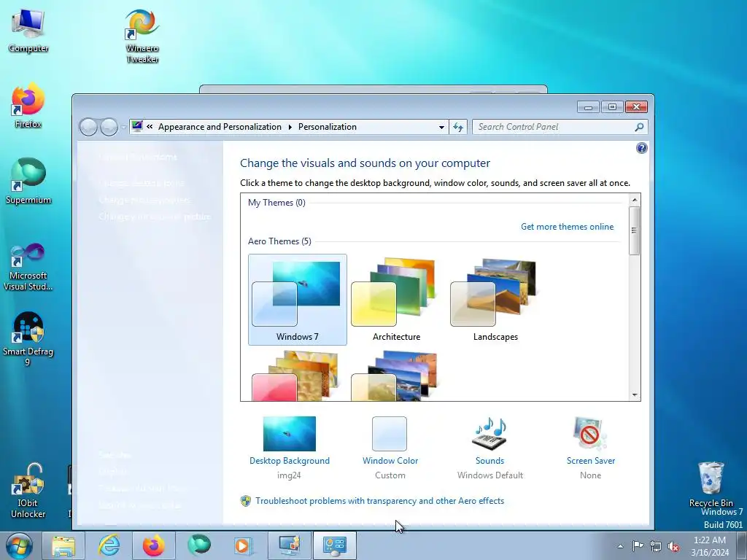747x560 pixels.
Task: Open Troubleshoot problems with transparency link
Action: point(379,501)
